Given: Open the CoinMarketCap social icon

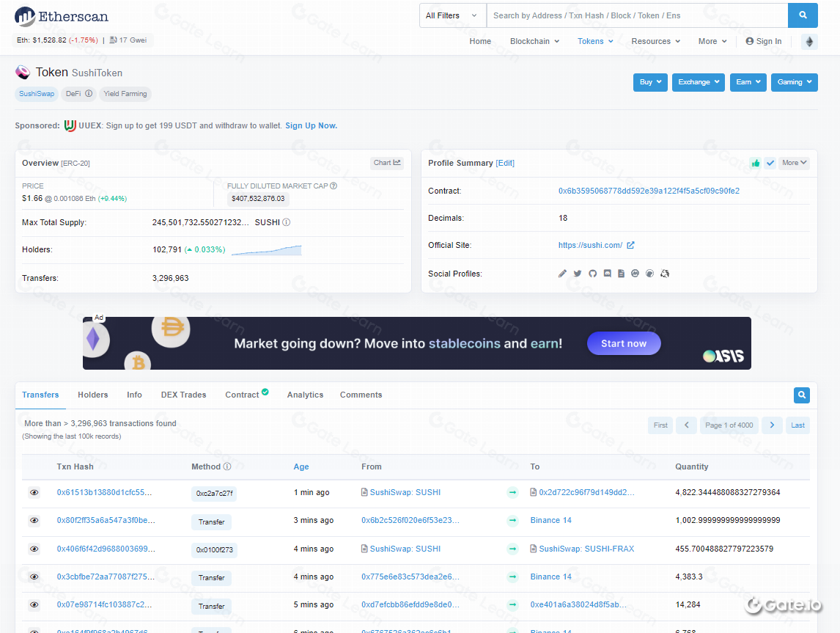Looking at the screenshot, I should point(635,274).
